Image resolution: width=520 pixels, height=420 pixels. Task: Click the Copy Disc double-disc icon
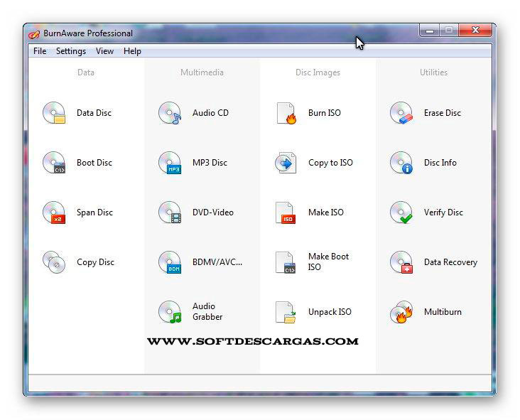point(54,262)
